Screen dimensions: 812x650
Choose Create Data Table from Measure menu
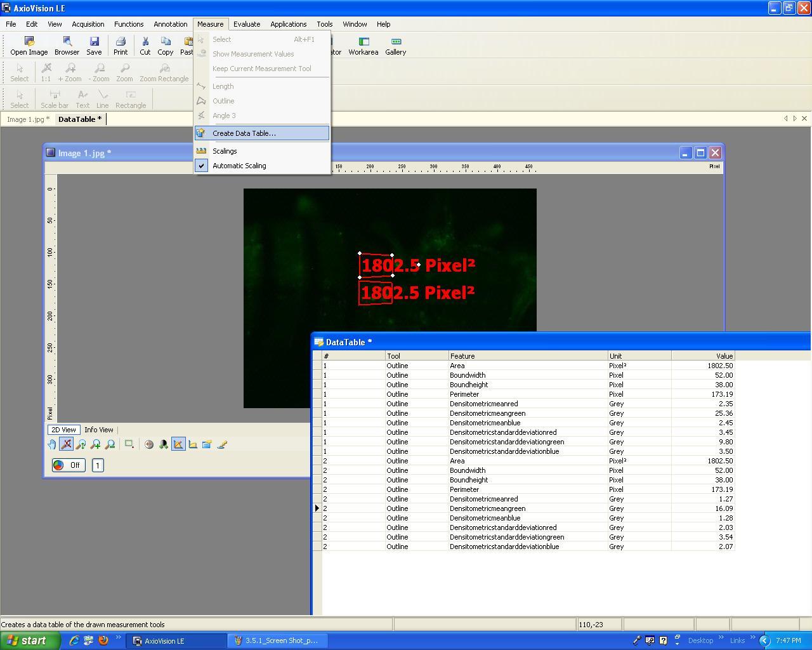click(244, 133)
